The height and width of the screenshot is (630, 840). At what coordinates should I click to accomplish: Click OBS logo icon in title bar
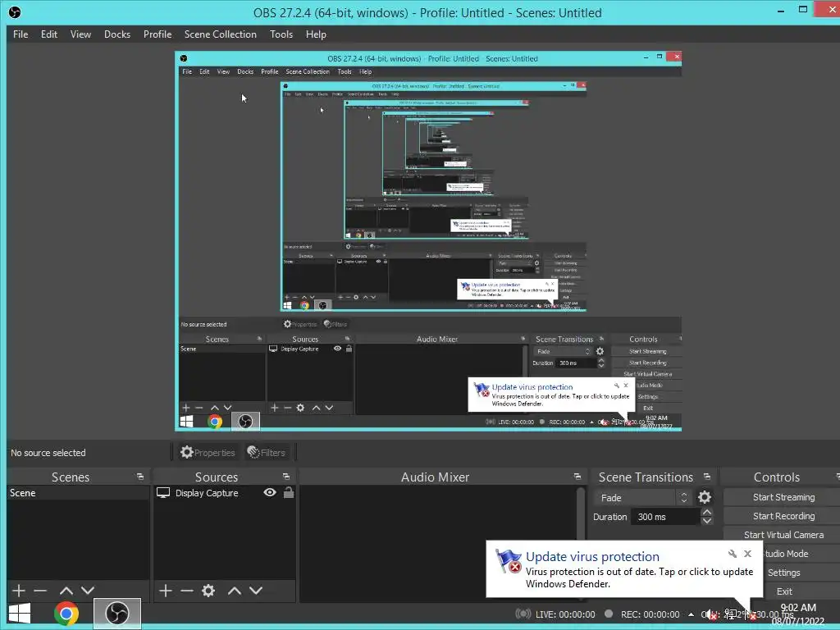click(x=15, y=12)
